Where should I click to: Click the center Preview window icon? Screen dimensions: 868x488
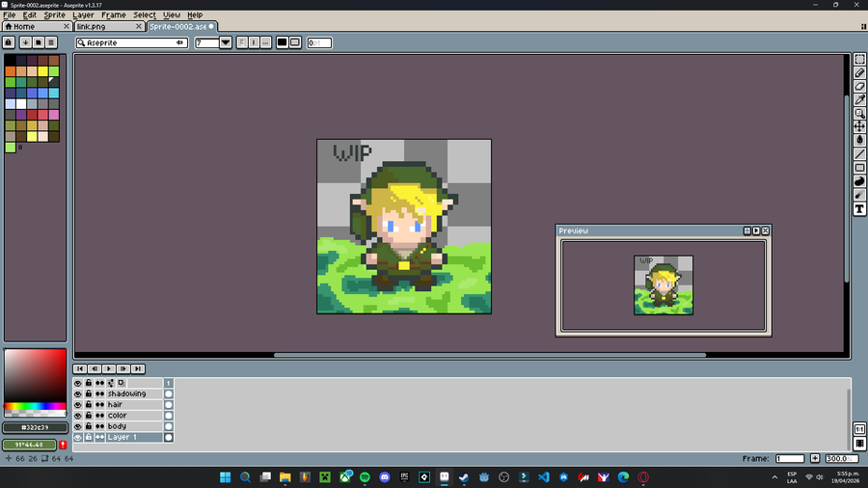(x=746, y=230)
